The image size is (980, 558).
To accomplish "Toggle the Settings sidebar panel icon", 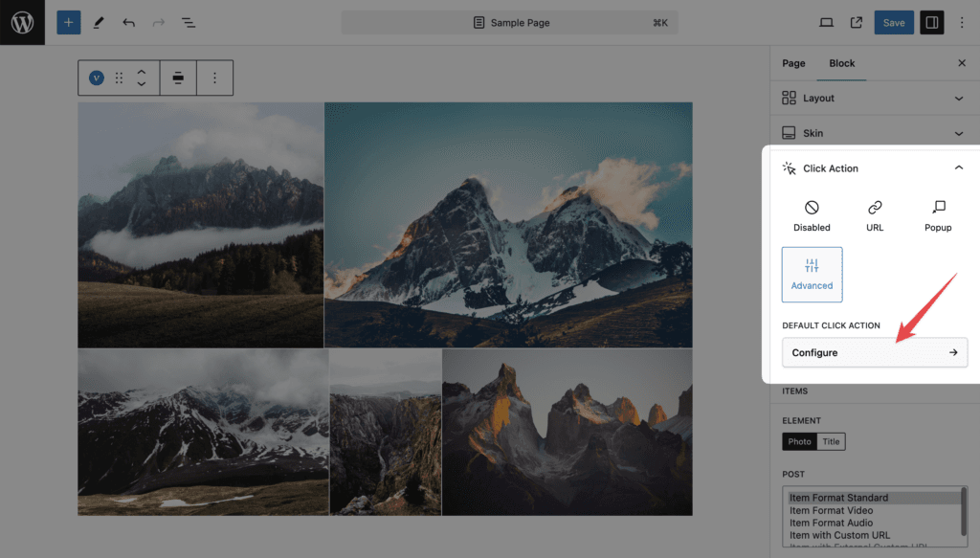I will coord(931,22).
